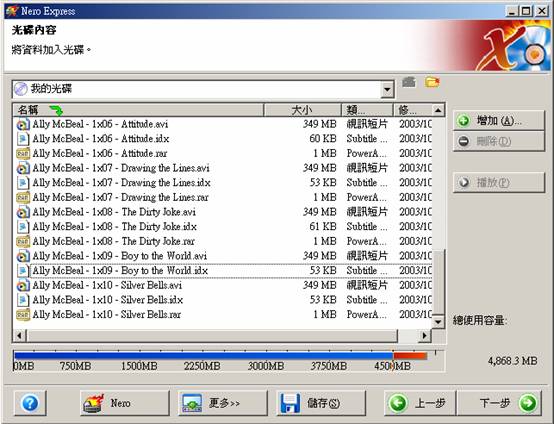Click video icon of Boy to the World.avi
This screenshot has height=424, width=554.
23,256
